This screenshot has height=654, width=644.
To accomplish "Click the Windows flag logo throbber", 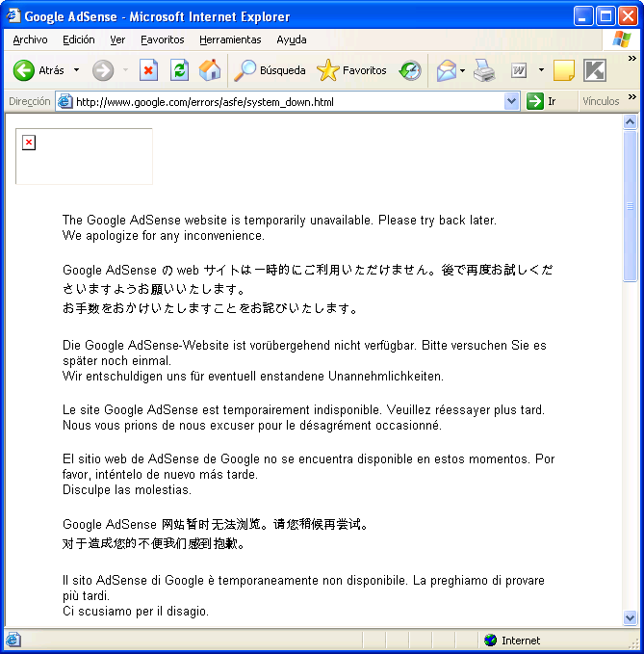I will [622, 39].
